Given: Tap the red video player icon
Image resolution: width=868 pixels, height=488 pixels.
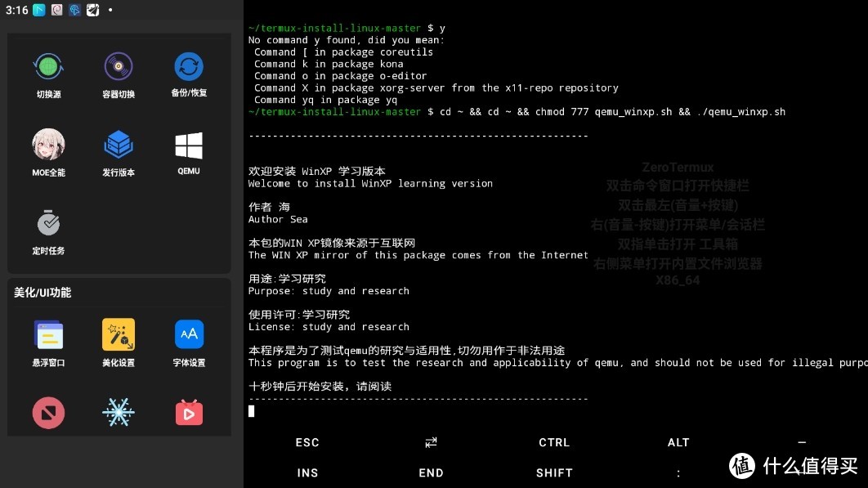Looking at the screenshot, I should [189, 413].
